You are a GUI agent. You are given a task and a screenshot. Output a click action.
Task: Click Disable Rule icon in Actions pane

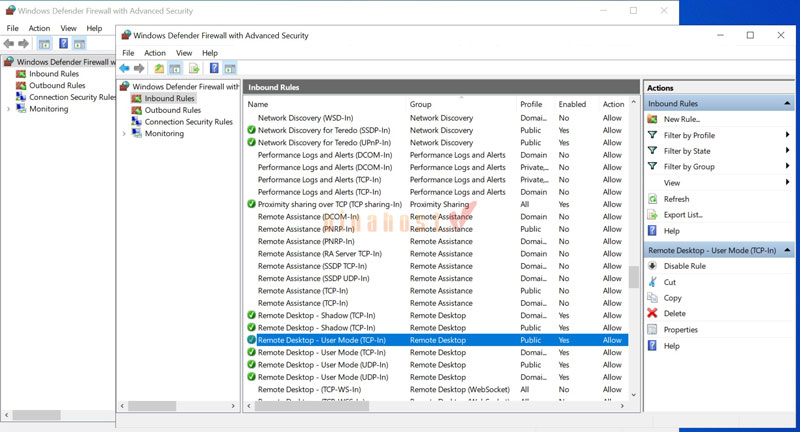point(653,266)
